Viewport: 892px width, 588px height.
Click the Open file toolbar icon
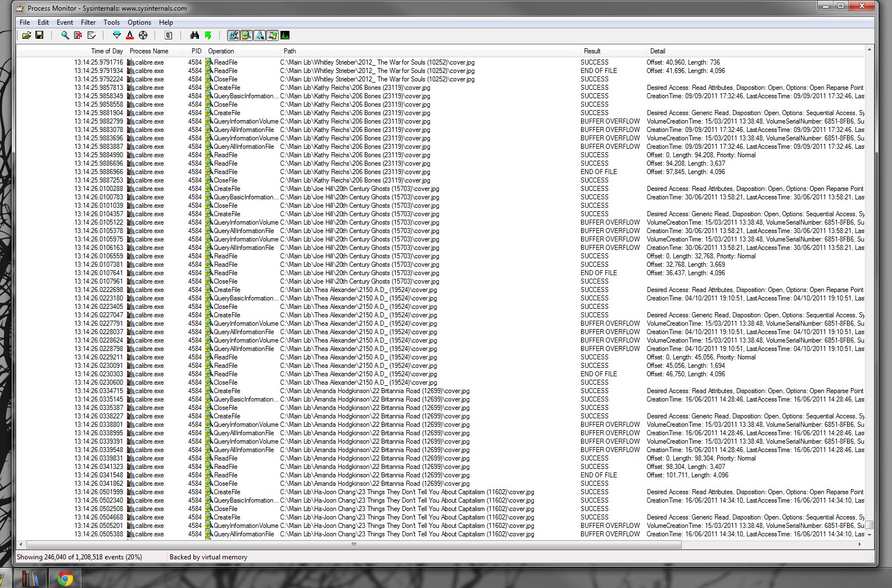click(26, 35)
